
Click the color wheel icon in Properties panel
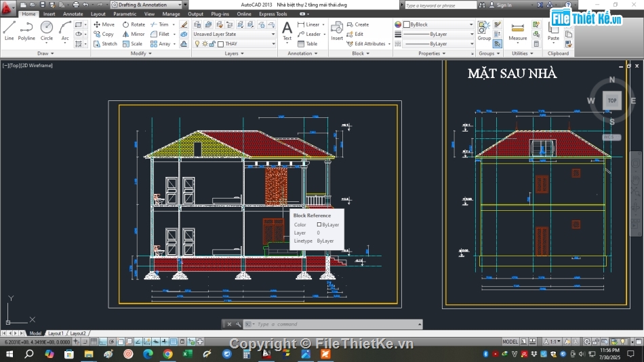pyautogui.click(x=398, y=24)
